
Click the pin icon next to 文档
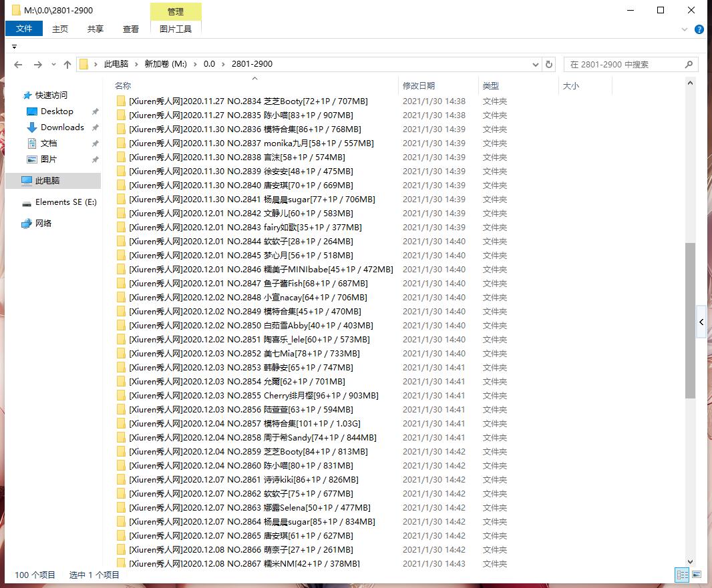[96, 143]
